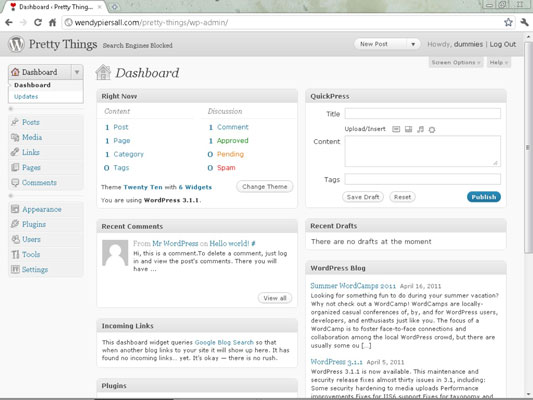
Task: Expand the New Post dropdown arrow
Action: point(413,44)
